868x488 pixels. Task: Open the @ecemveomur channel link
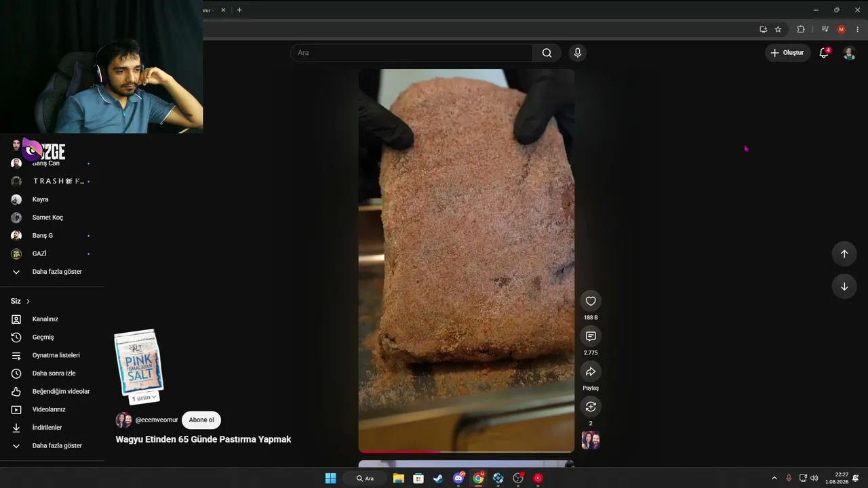click(157, 420)
